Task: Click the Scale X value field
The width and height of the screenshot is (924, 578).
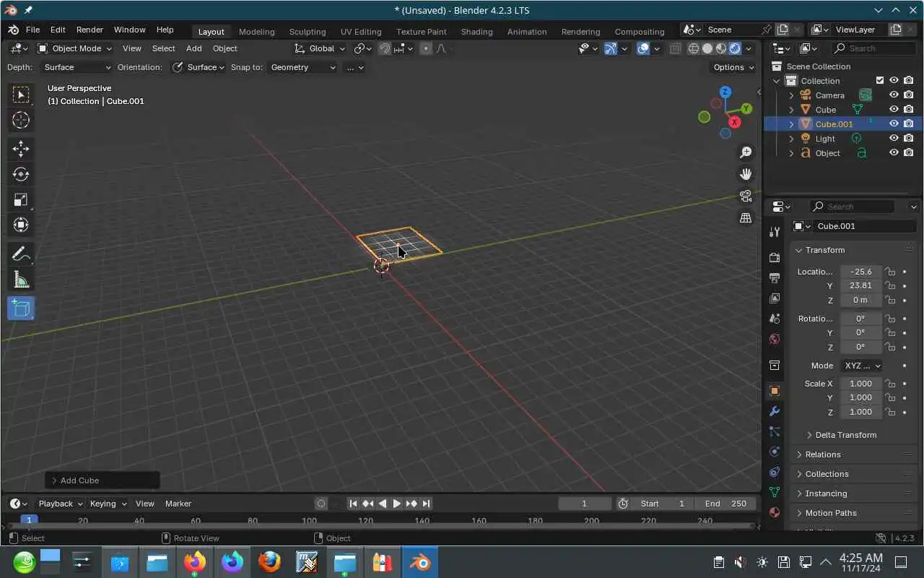Action: coord(860,384)
